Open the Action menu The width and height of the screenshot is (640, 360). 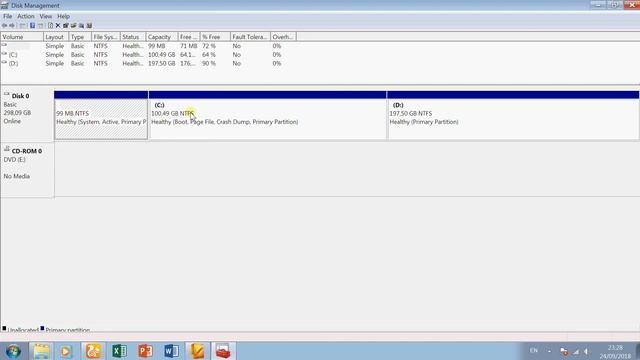coord(26,16)
